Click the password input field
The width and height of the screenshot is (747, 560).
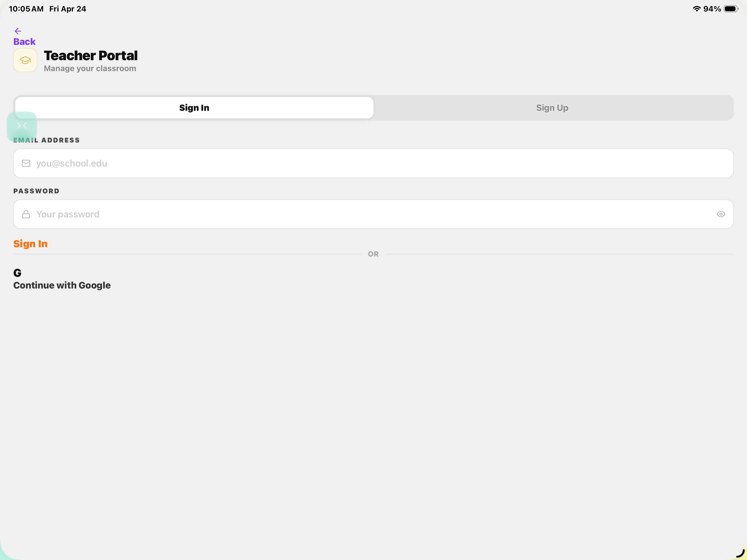point(373,214)
